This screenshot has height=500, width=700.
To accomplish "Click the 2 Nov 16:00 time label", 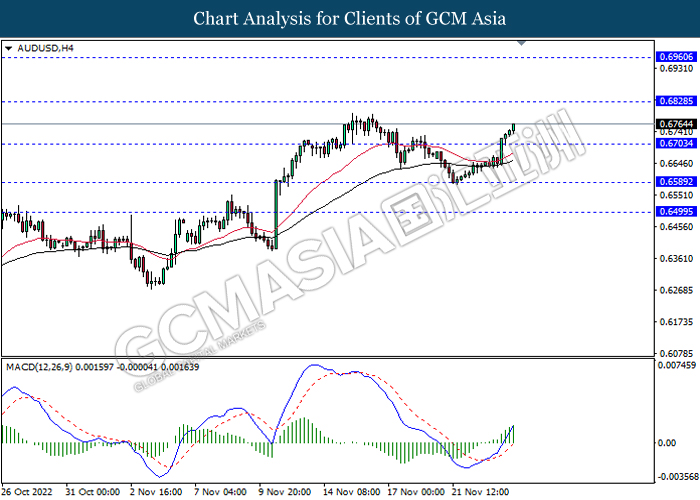I will [x=156, y=492].
